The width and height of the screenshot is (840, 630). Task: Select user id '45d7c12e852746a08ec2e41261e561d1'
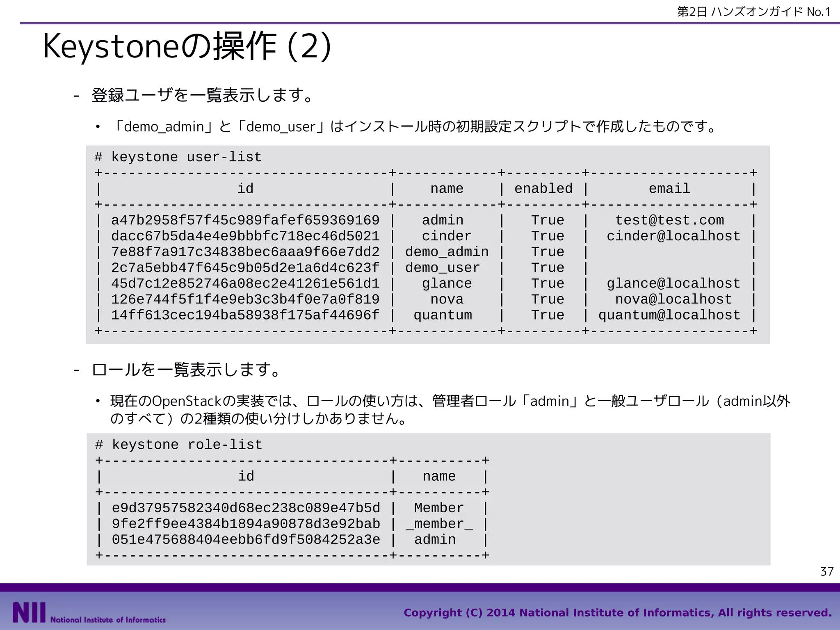[x=245, y=283]
